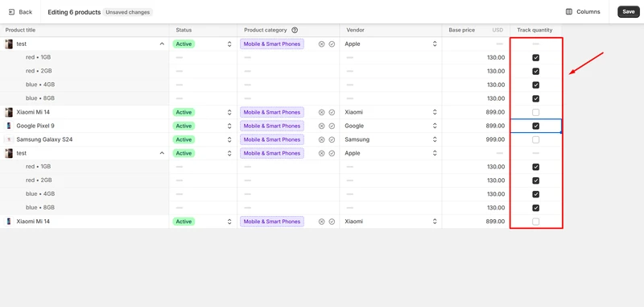Reject suggested category on Samsung Galaxy S24 row
Viewport: 644px width, 307px height.
pos(321,139)
